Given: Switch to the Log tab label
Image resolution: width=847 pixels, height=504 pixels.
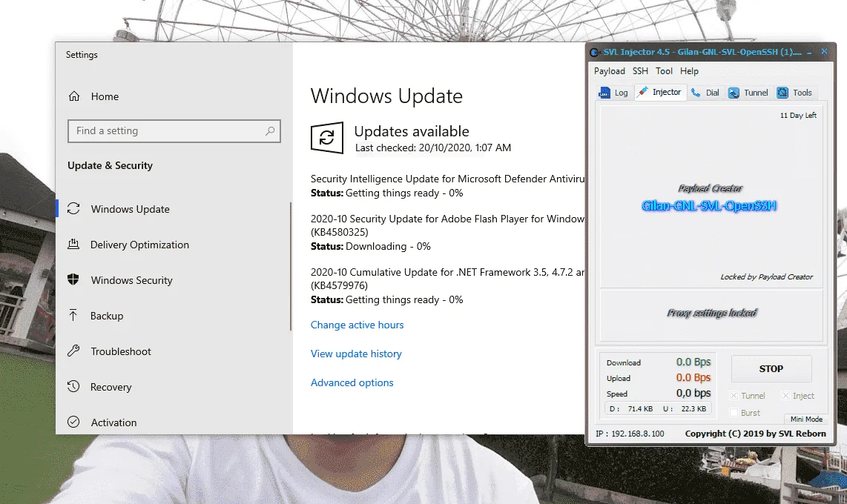Looking at the screenshot, I should click(622, 93).
